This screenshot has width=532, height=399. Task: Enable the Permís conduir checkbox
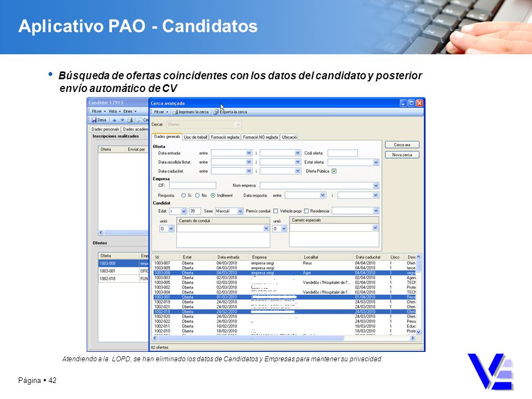[x=275, y=211]
